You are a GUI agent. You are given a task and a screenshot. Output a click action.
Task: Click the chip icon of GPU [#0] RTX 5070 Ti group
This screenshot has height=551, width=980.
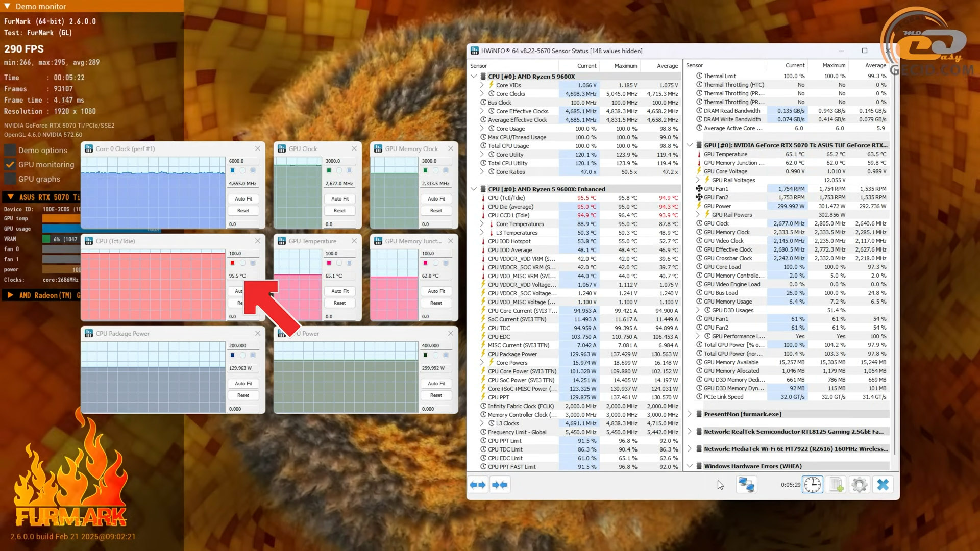699,145
